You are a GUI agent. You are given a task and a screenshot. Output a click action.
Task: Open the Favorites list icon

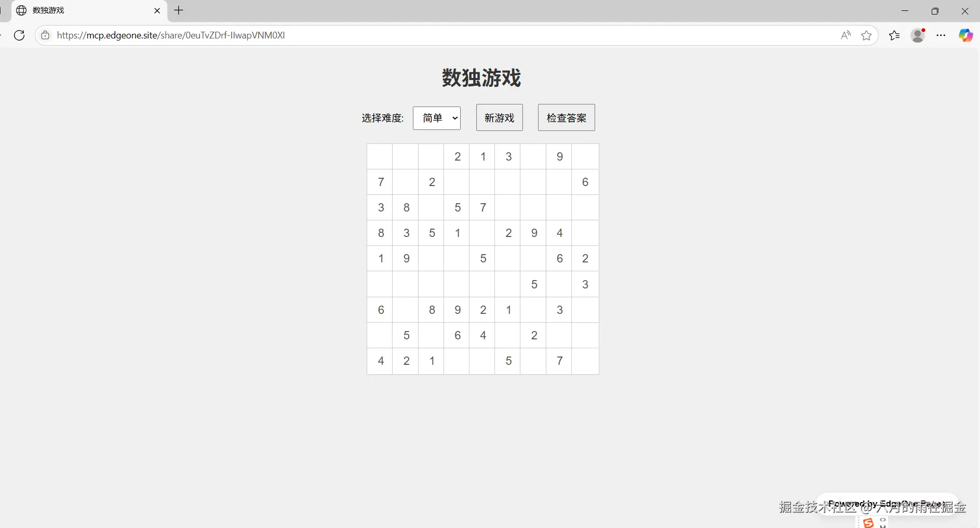point(894,35)
